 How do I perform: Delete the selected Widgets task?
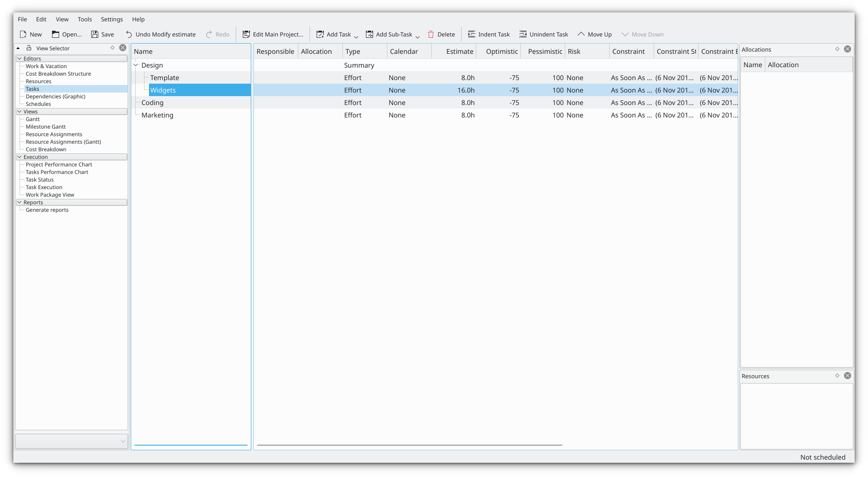441,34
